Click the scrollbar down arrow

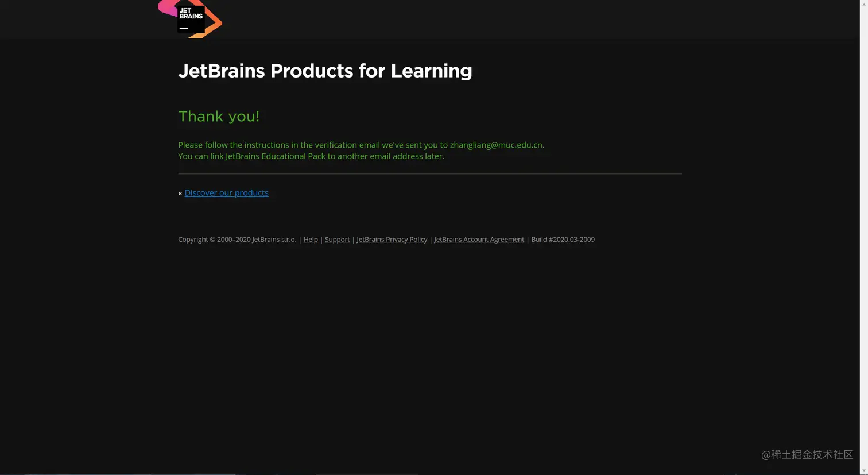pos(863,470)
